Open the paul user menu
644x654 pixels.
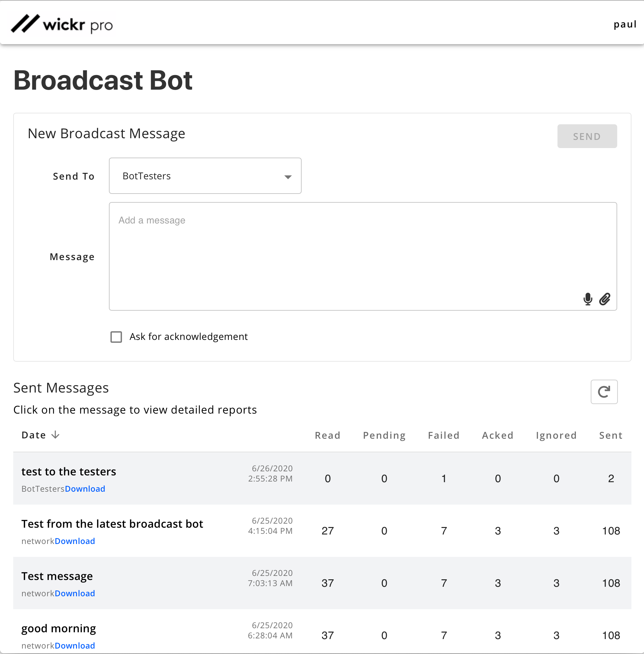point(625,24)
